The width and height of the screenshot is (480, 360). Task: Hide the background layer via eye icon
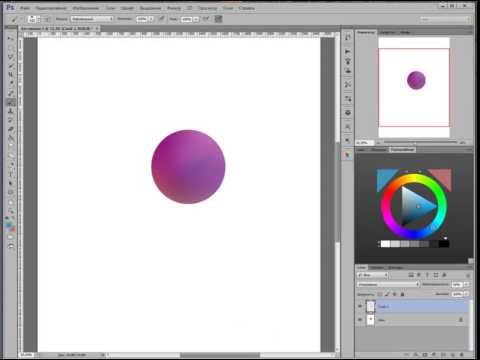pyautogui.click(x=360, y=320)
